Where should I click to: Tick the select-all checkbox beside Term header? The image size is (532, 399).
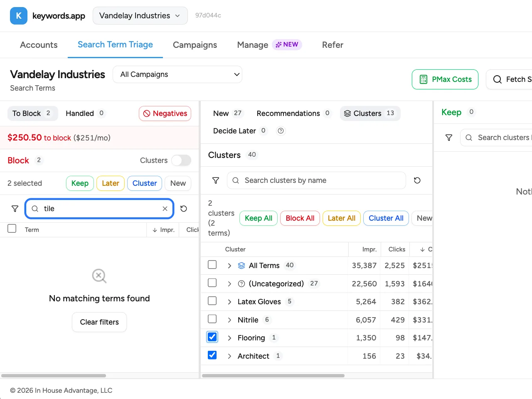point(12,229)
